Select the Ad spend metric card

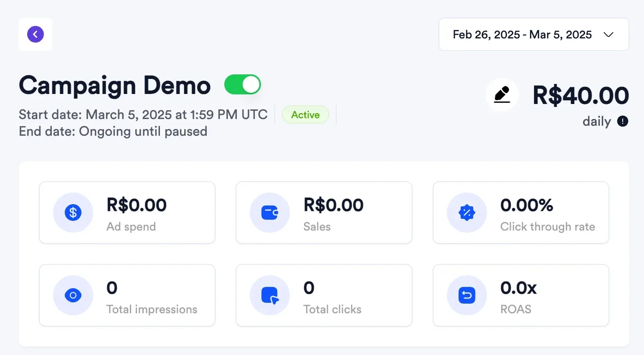click(127, 213)
